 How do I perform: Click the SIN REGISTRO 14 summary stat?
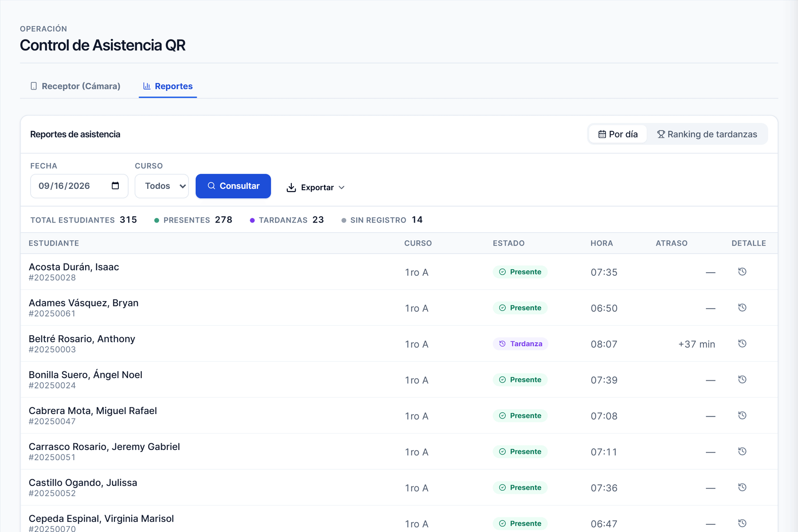pos(382,220)
